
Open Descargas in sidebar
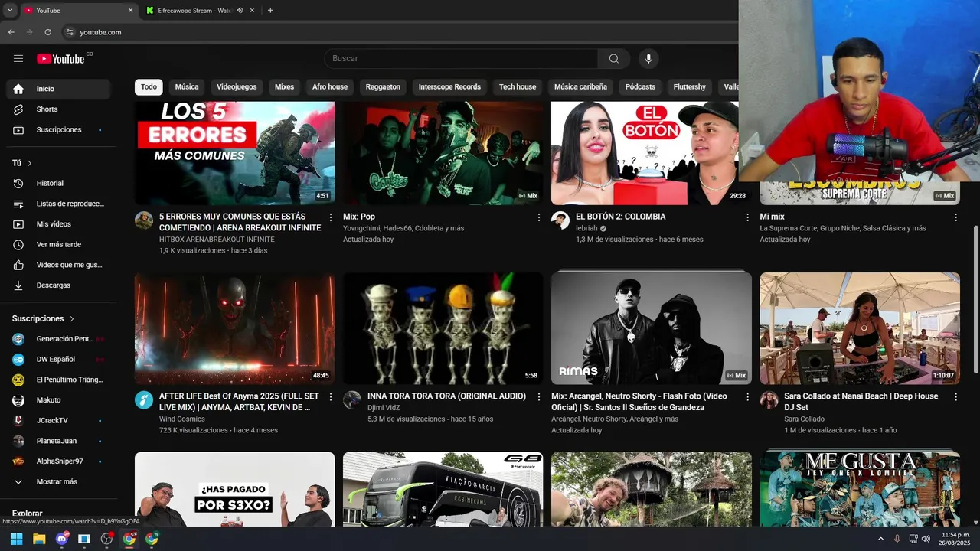click(58, 285)
